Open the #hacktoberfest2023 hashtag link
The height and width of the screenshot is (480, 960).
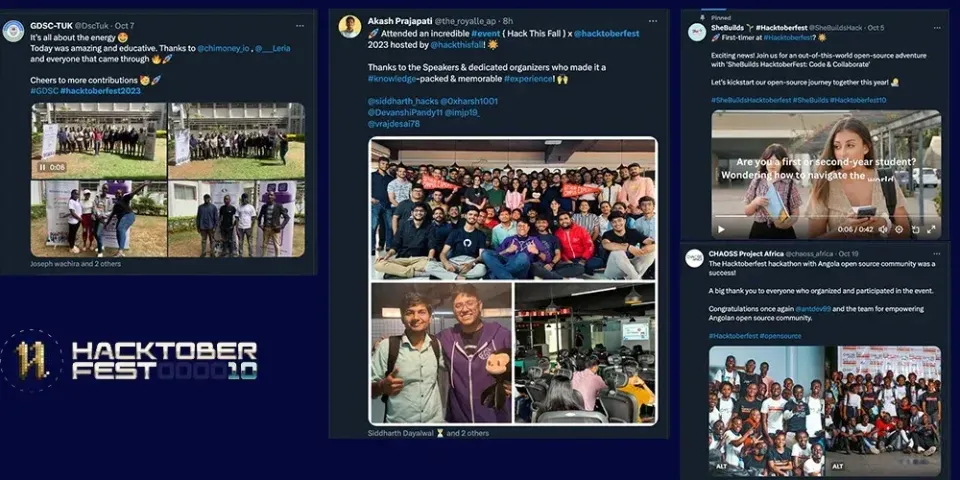click(100, 90)
